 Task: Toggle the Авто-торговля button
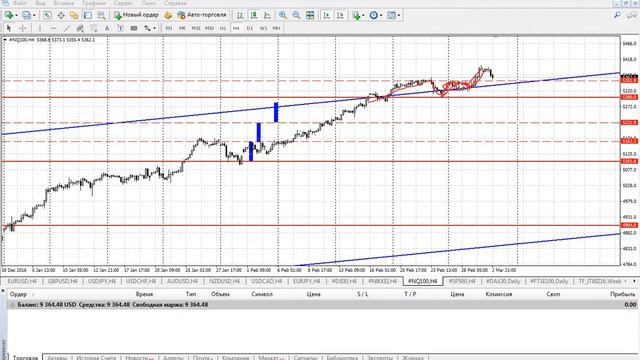[202, 16]
